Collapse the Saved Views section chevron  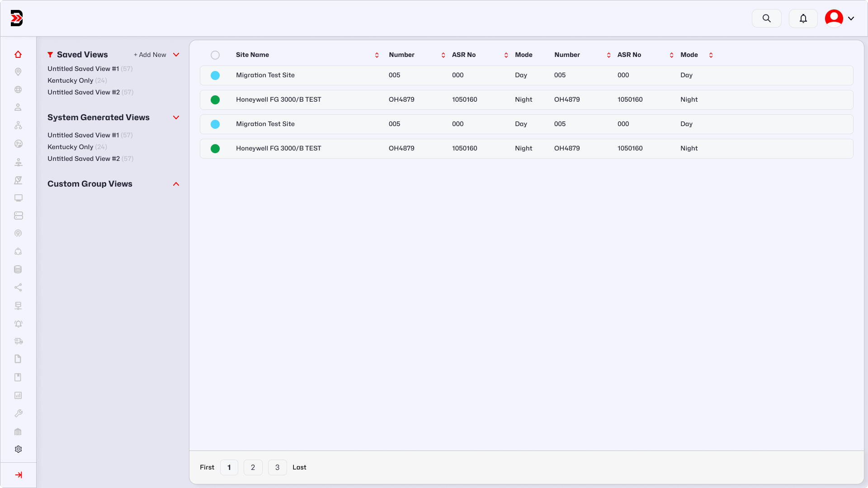point(176,55)
